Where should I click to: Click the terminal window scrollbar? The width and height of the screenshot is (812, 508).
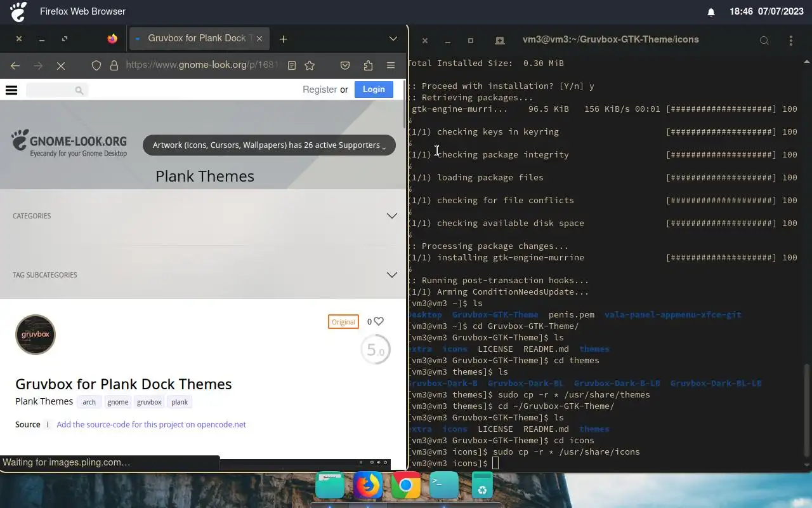[x=807, y=410]
